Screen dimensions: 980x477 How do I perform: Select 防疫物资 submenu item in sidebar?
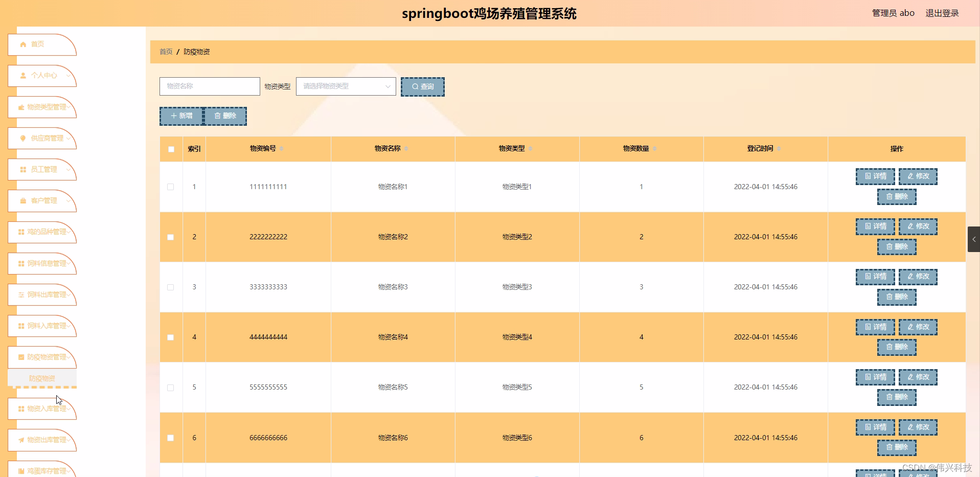click(x=42, y=378)
